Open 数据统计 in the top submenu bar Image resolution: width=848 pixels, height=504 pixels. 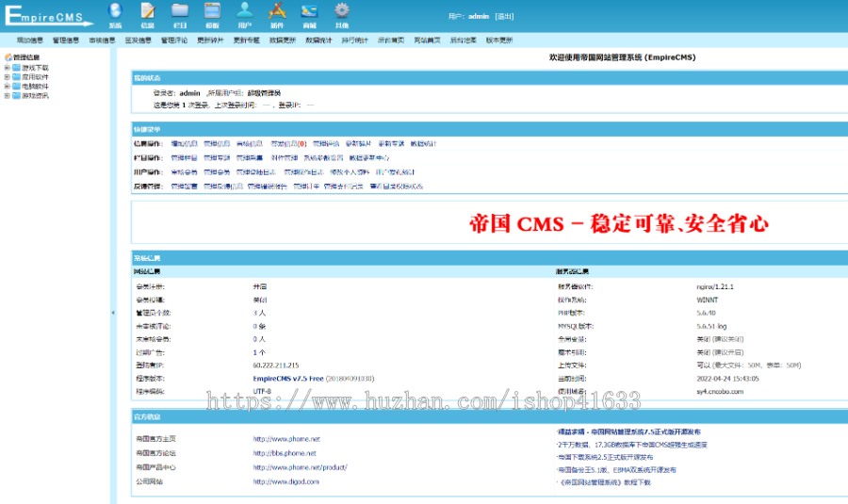tap(318, 40)
